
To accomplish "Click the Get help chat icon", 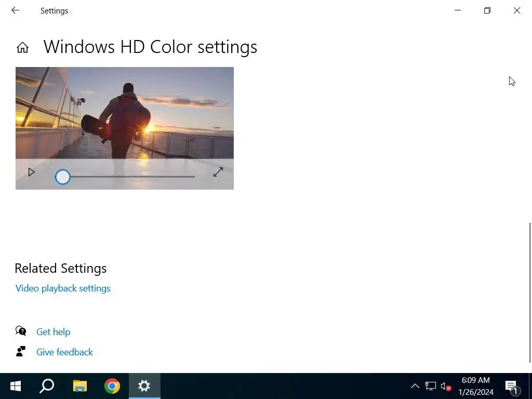I will 21,331.
